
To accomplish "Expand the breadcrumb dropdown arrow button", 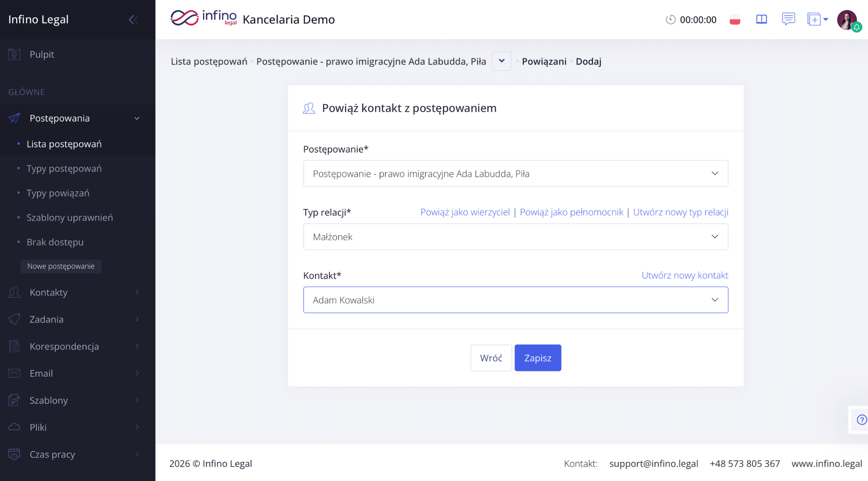I will pos(501,61).
